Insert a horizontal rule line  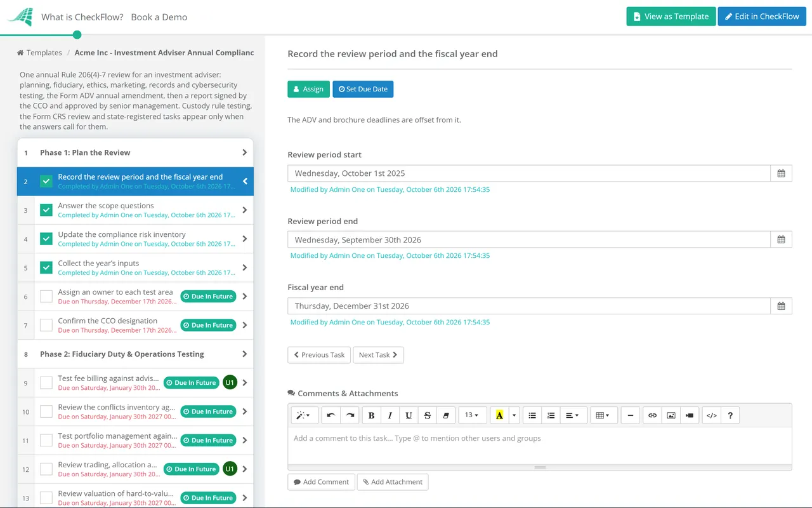(630, 415)
